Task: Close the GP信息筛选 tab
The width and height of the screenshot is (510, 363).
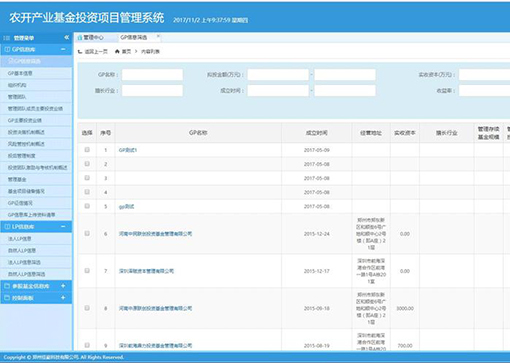Action: [x=158, y=36]
